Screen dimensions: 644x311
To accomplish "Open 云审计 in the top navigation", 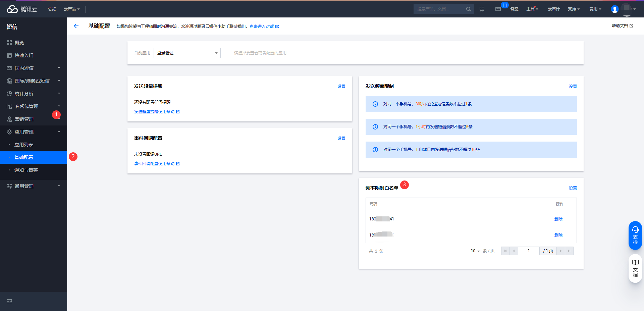I will coord(554,9).
